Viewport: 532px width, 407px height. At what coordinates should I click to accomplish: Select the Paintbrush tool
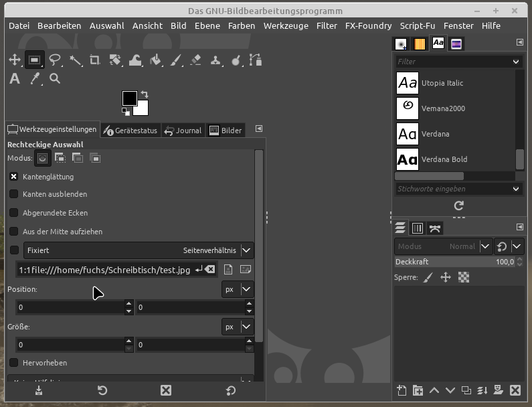pos(175,60)
